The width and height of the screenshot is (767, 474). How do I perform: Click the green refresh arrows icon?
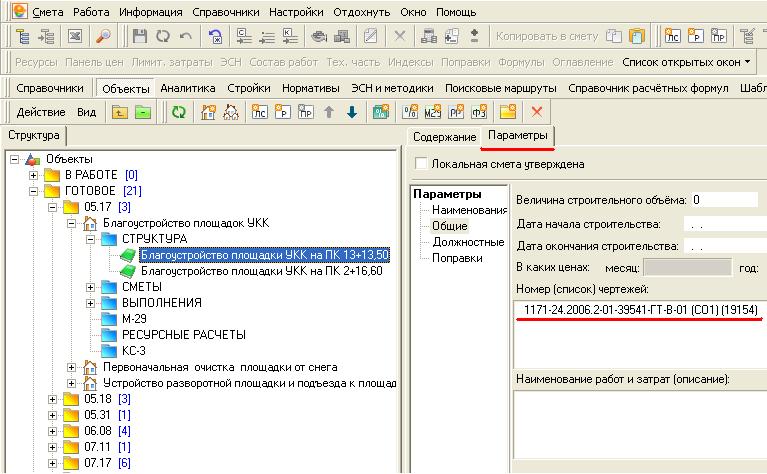(x=178, y=112)
